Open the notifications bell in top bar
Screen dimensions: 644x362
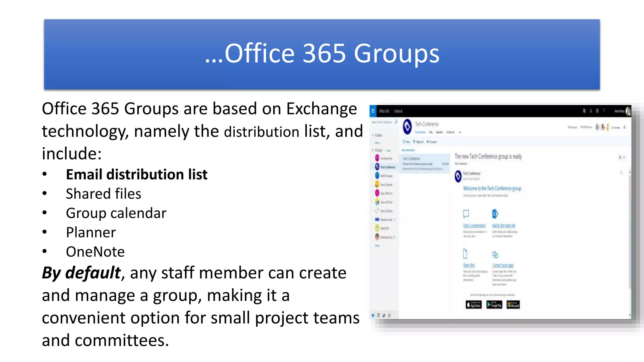tap(591, 111)
